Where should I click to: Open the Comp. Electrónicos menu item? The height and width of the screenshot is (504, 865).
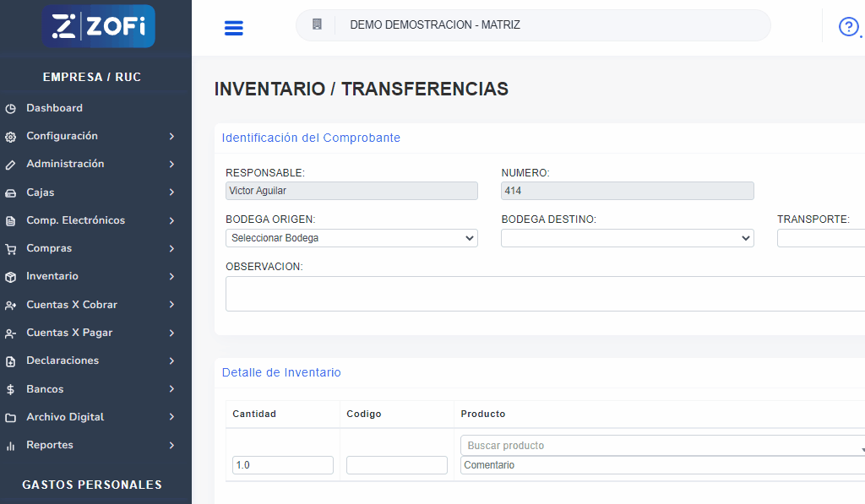[x=75, y=220]
